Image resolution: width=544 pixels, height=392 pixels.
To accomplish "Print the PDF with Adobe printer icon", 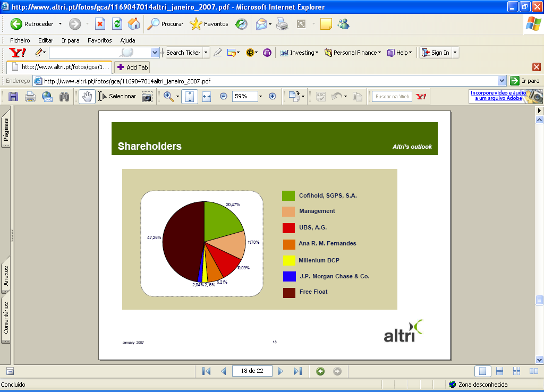I will click(30, 97).
